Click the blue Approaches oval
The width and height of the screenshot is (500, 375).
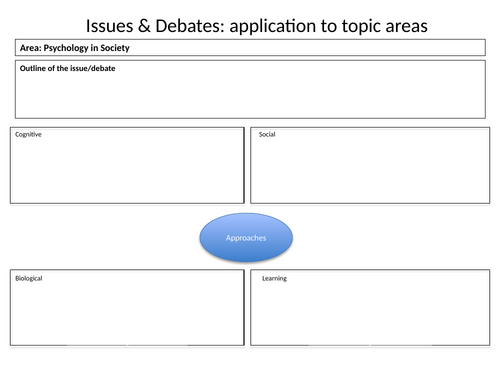(x=246, y=237)
